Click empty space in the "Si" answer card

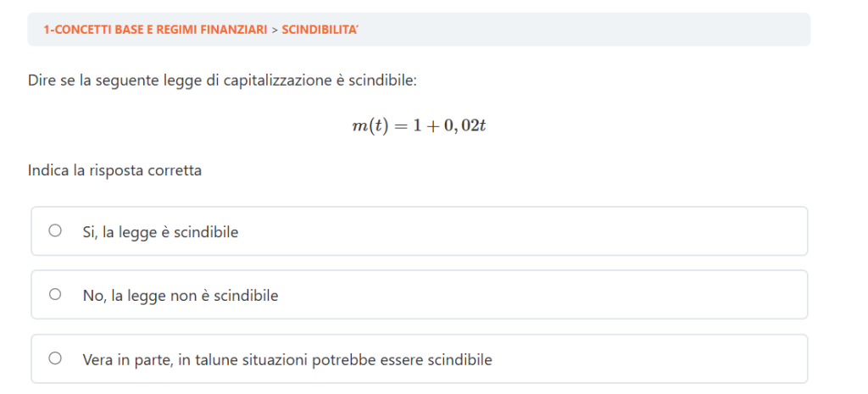coord(551,231)
